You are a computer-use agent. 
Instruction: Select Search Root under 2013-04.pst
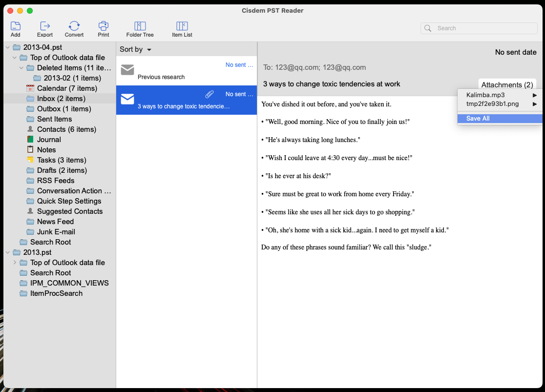(50, 242)
